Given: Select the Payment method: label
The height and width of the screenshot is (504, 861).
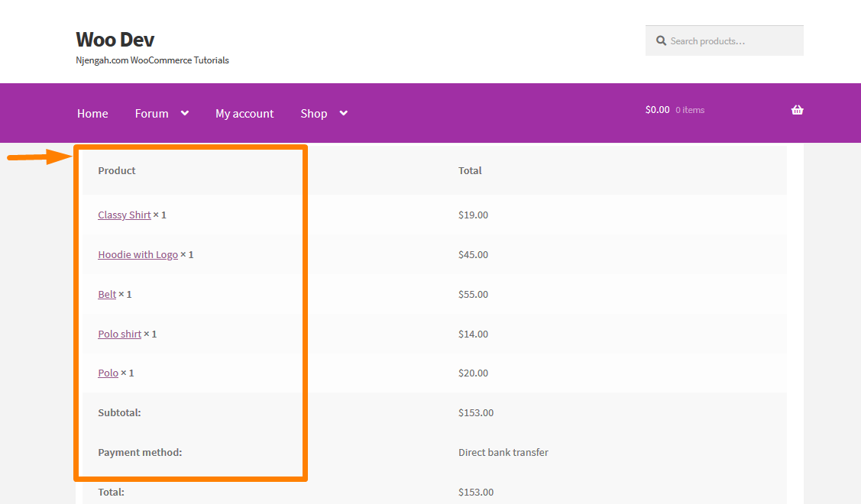Looking at the screenshot, I should pyautogui.click(x=140, y=452).
